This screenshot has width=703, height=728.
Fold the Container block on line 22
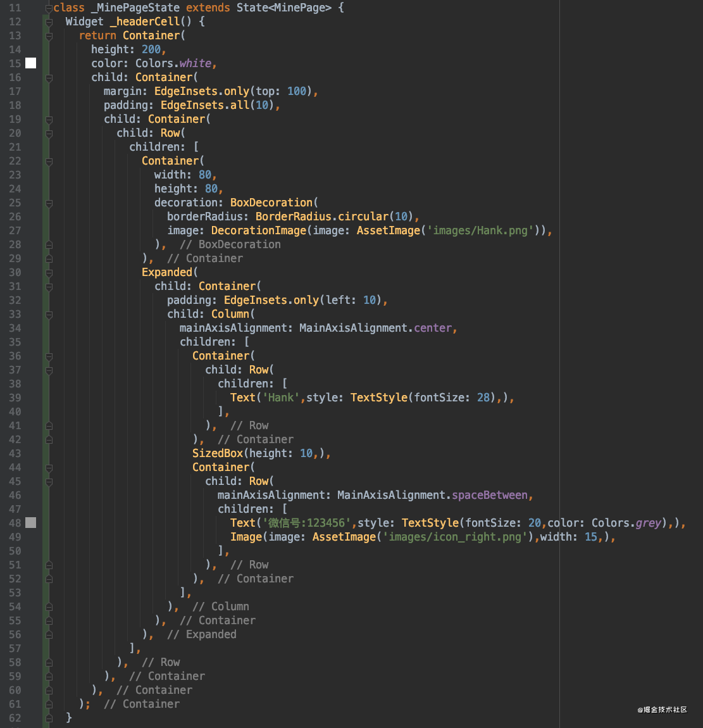point(49,161)
